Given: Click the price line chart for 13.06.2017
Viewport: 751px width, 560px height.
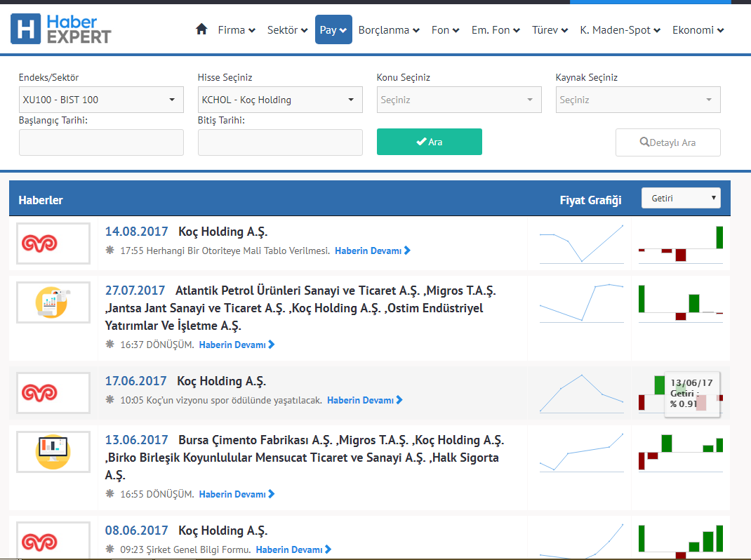Looking at the screenshot, I should [581, 452].
